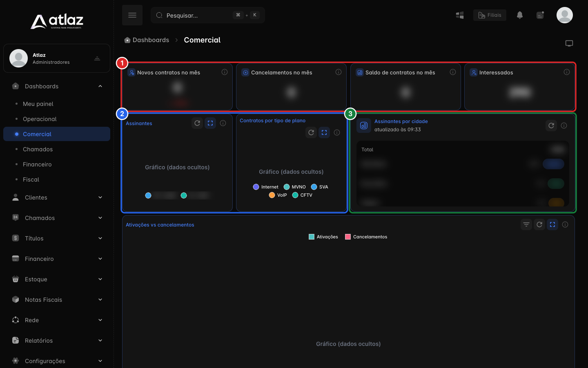This screenshot has height=368, width=588.
Task: Click Dashboards breadcrumb link
Action: pos(151,40)
